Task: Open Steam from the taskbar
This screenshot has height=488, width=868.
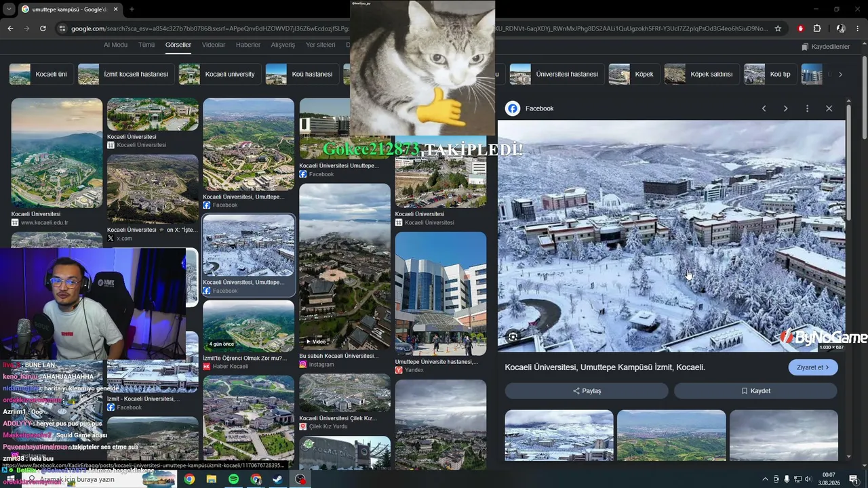Action: pyautogui.click(x=277, y=479)
